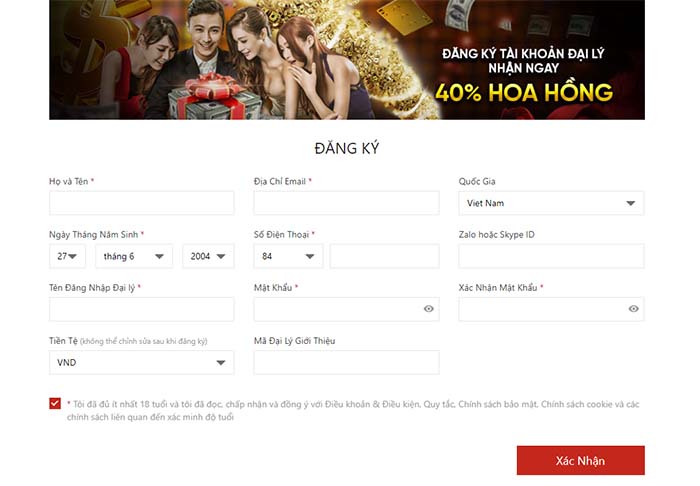700x486 pixels.
Task: Click into the Địa Chỉ Email field
Action: [x=346, y=203]
